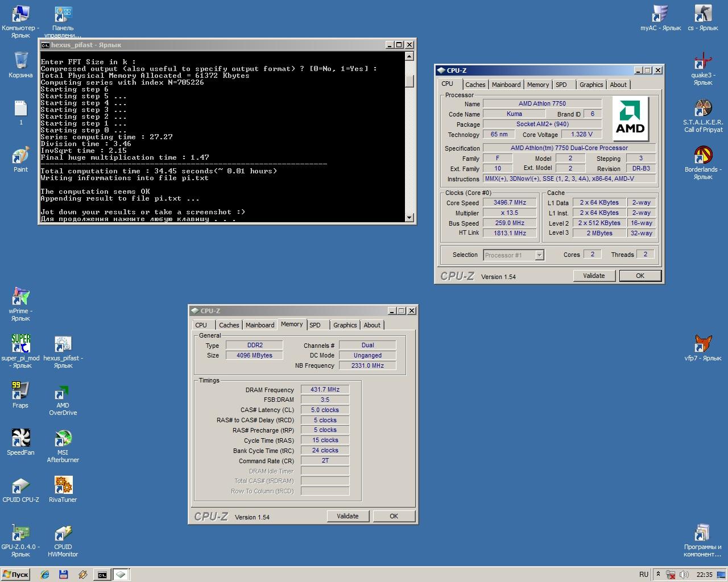Switch to Caches tab in CPU-Z CPU window
The height and width of the screenshot is (582, 728).
[x=475, y=85]
